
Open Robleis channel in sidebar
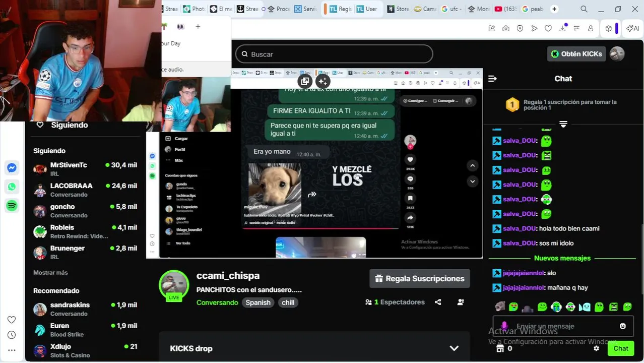pyautogui.click(x=85, y=231)
